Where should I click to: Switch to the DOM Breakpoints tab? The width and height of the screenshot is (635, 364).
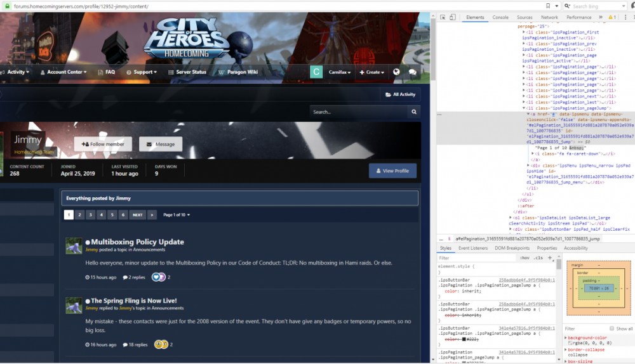pyautogui.click(x=512, y=248)
